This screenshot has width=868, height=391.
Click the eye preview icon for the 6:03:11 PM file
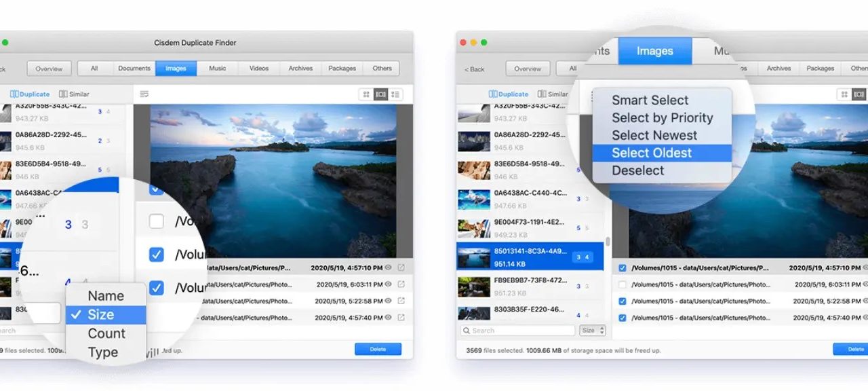click(389, 284)
